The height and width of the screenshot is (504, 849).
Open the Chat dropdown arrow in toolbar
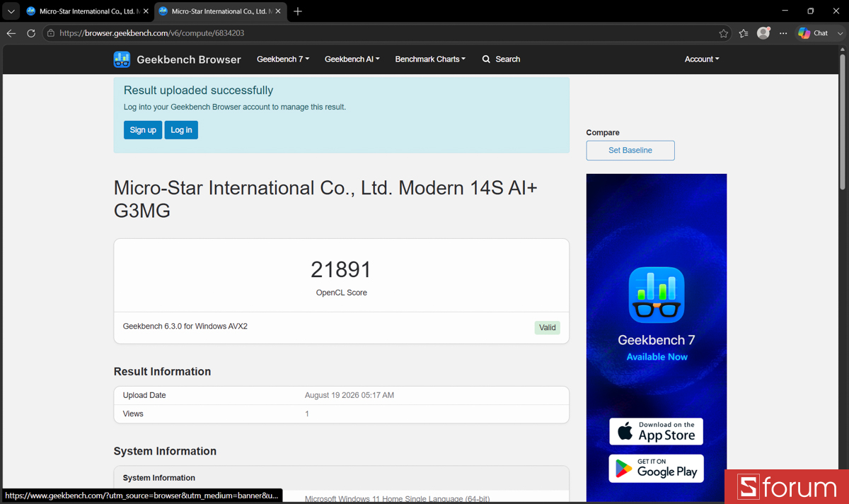[x=841, y=33]
